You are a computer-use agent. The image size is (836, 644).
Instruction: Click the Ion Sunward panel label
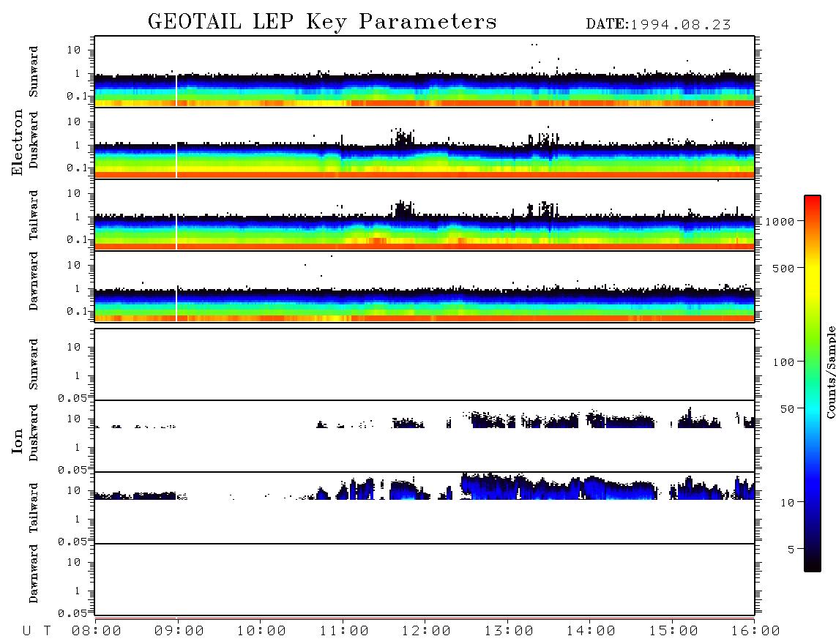tap(33, 364)
